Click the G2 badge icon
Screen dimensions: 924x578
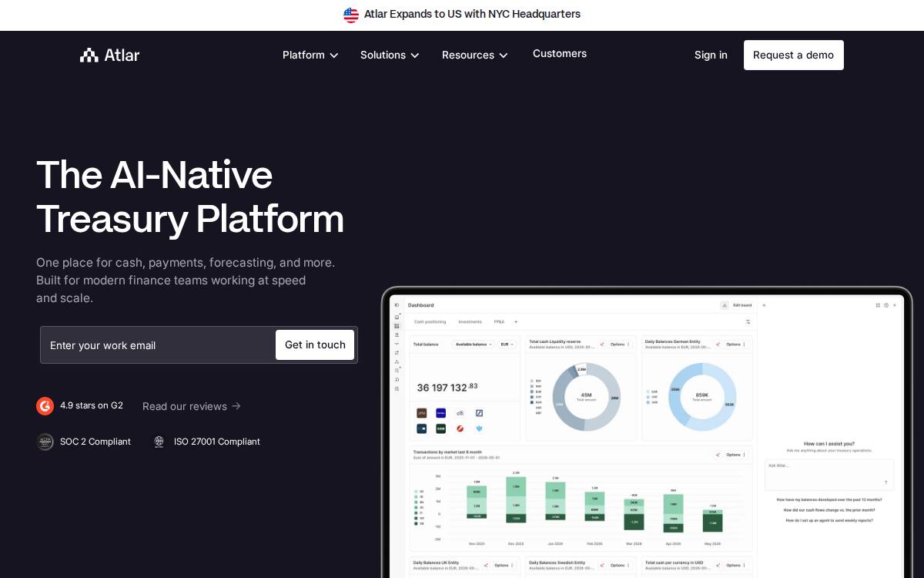pyautogui.click(x=45, y=406)
